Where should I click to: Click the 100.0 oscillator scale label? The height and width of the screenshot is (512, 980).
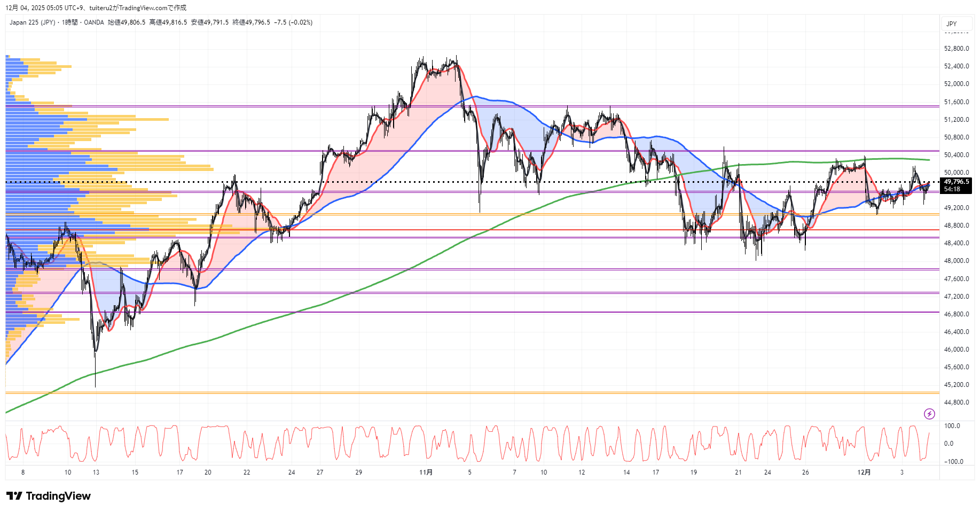point(952,426)
